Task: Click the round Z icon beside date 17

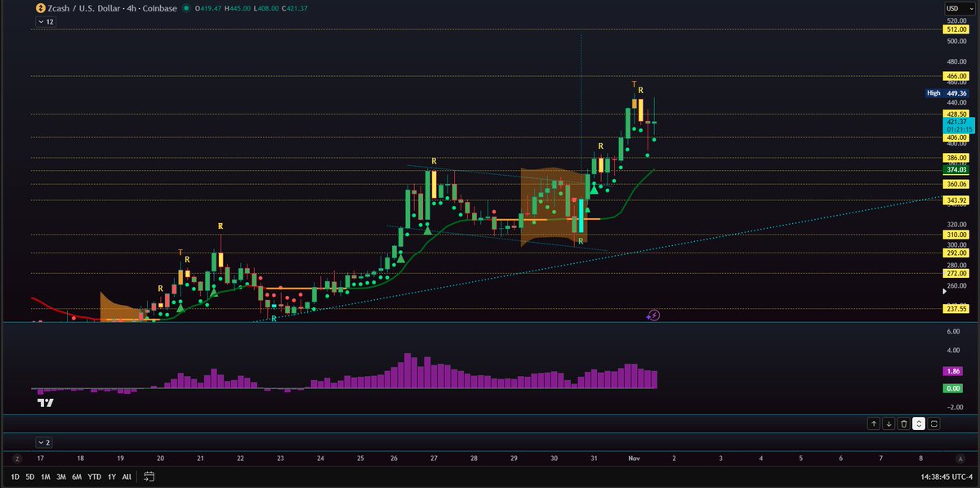Action: point(16,459)
